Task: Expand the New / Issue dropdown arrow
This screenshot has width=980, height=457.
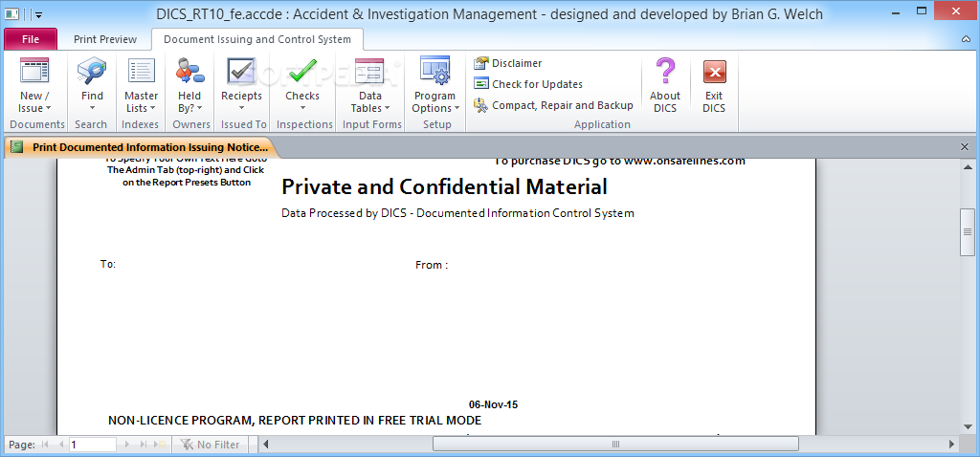Action: click(x=49, y=109)
